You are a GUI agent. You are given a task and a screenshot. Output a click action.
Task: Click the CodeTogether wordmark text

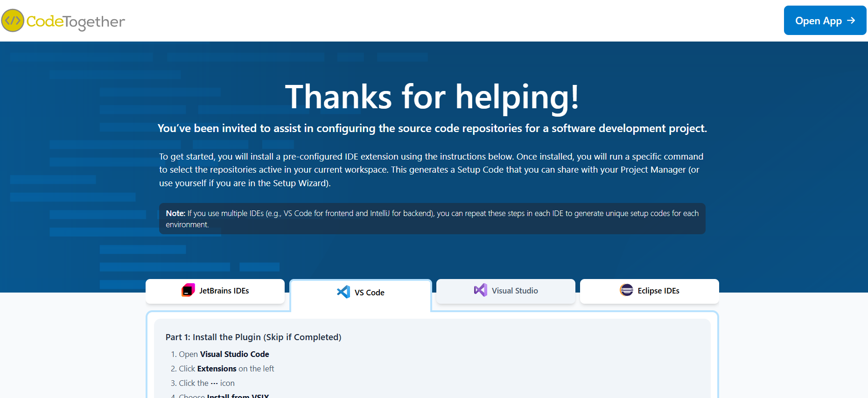click(x=76, y=21)
